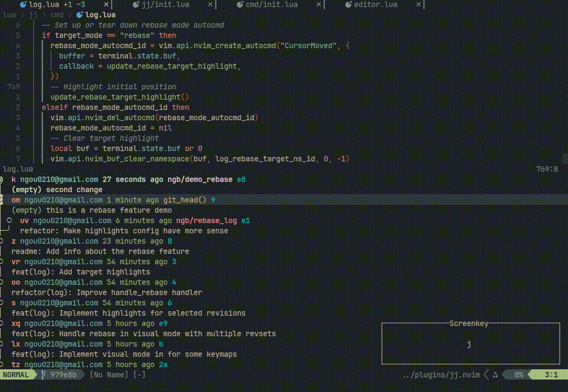
Task: Click the 'Highlight initial position' comment line
Action: click(113, 87)
